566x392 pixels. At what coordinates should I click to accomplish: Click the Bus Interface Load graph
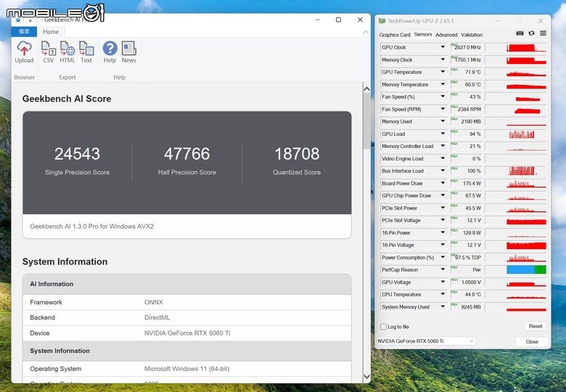pyautogui.click(x=516, y=171)
